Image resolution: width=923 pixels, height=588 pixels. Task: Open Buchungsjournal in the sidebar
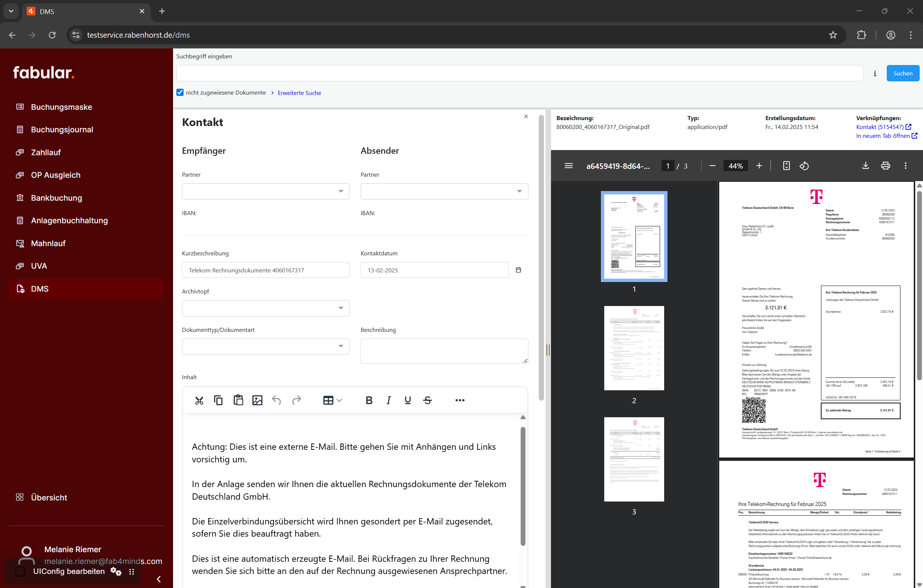(62, 129)
